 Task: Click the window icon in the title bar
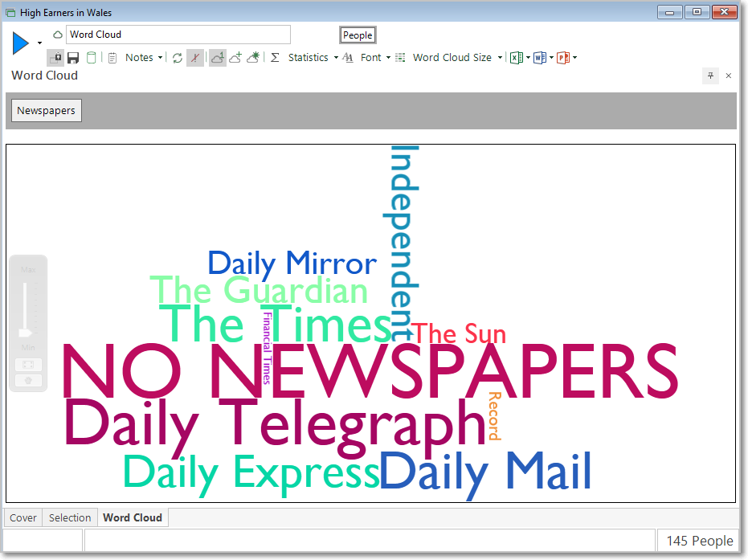coord(10,13)
